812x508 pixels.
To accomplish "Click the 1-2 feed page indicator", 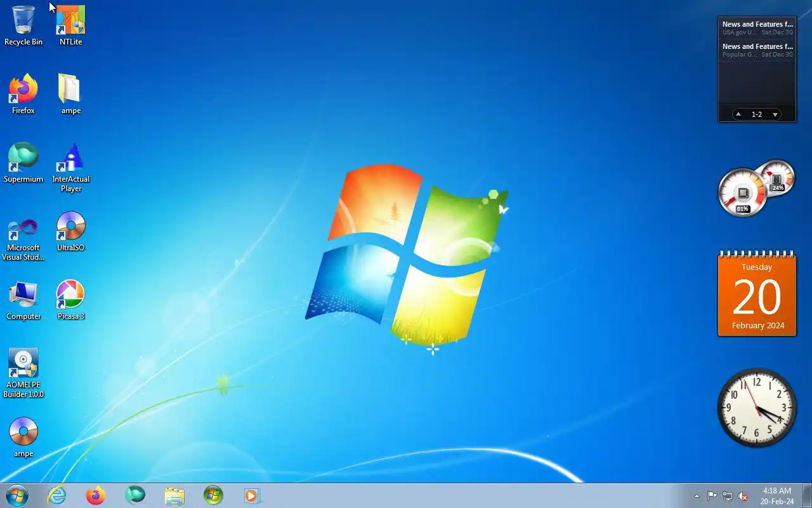I will click(x=757, y=114).
